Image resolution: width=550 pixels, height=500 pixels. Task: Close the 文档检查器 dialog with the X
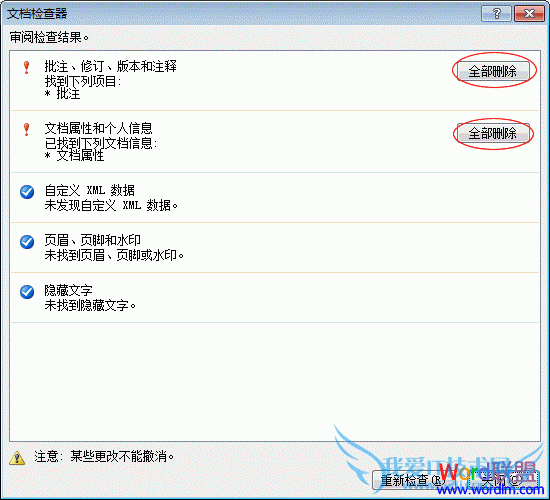point(529,14)
